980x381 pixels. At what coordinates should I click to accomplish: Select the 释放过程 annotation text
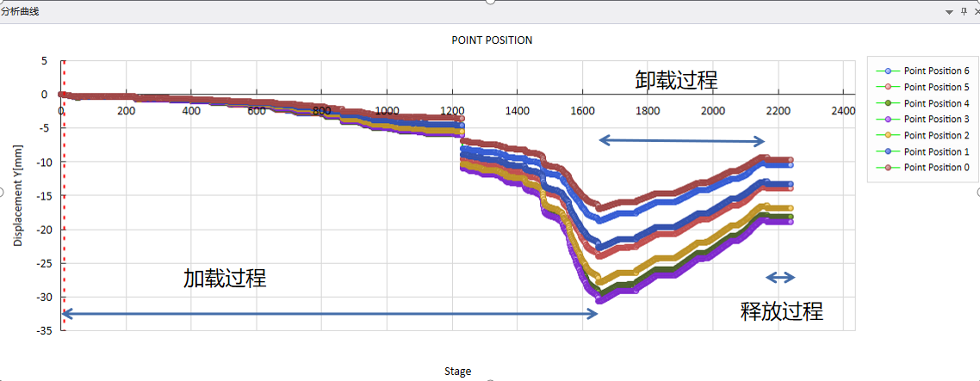(781, 311)
